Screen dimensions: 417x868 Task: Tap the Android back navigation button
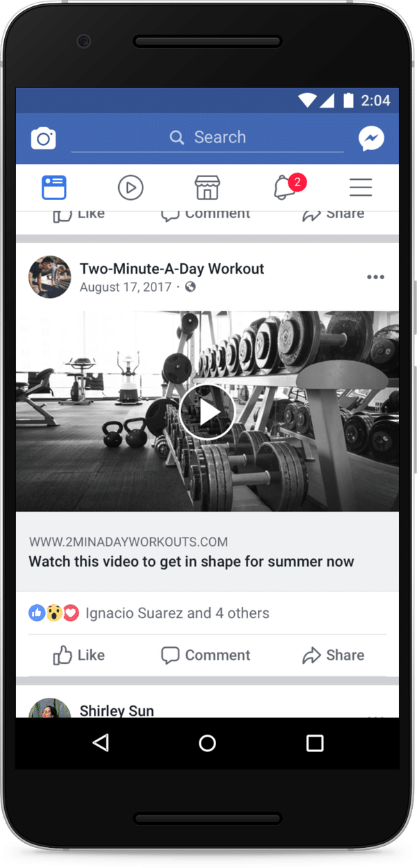pyautogui.click(x=101, y=743)
